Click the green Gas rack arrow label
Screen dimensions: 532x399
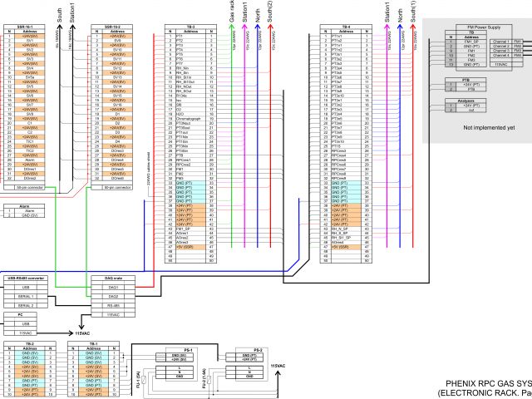tap(232, 12)
